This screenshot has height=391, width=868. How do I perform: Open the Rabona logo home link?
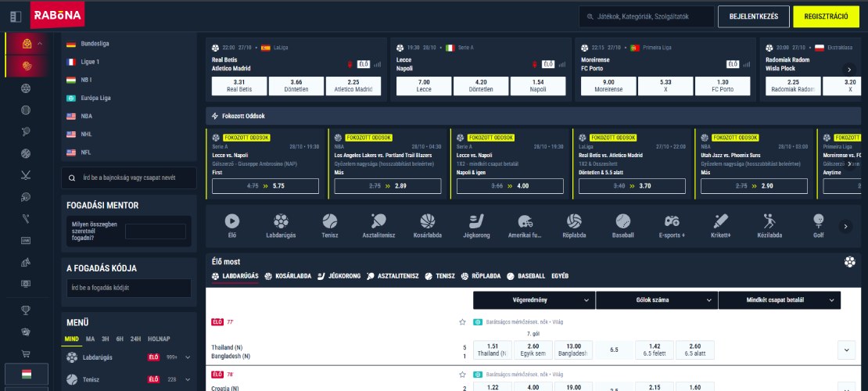[58, 15]
